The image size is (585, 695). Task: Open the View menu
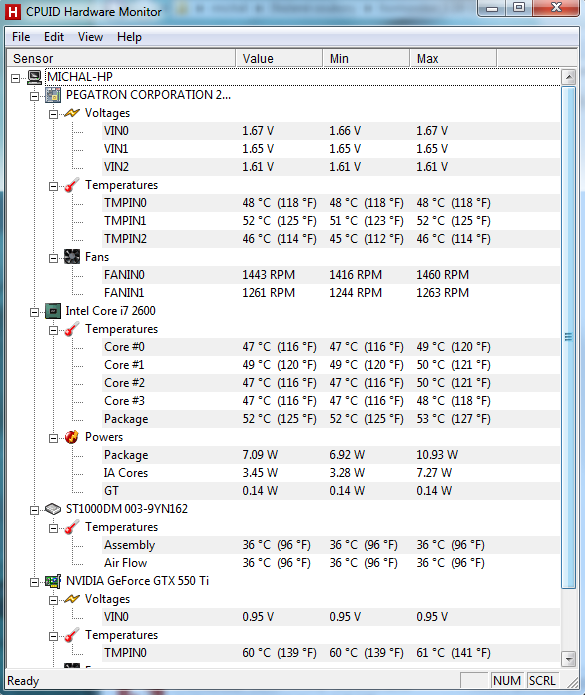tap(90, 37)
